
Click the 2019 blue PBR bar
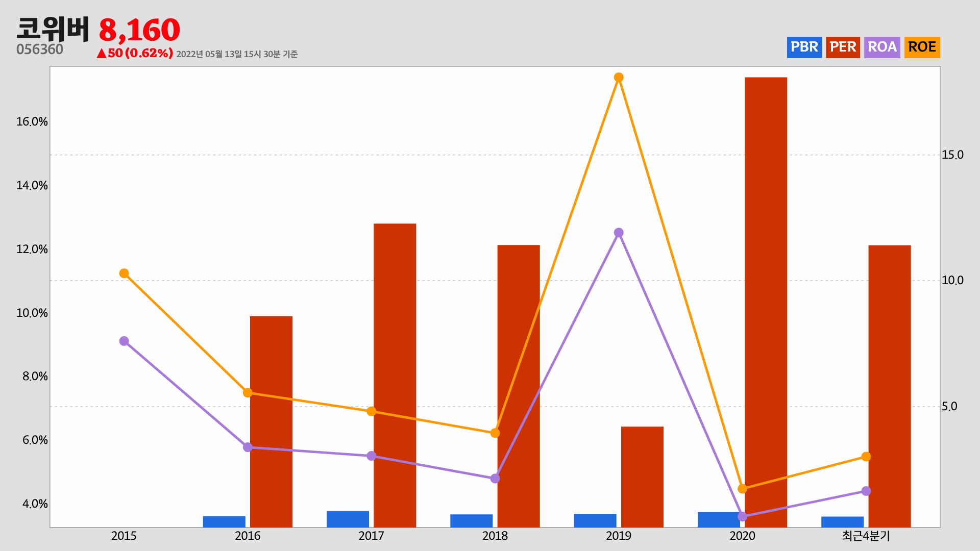[x=595, y=520]
